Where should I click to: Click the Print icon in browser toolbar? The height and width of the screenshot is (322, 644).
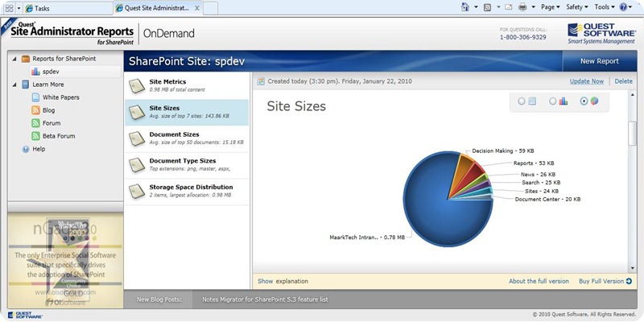(522, 7)
